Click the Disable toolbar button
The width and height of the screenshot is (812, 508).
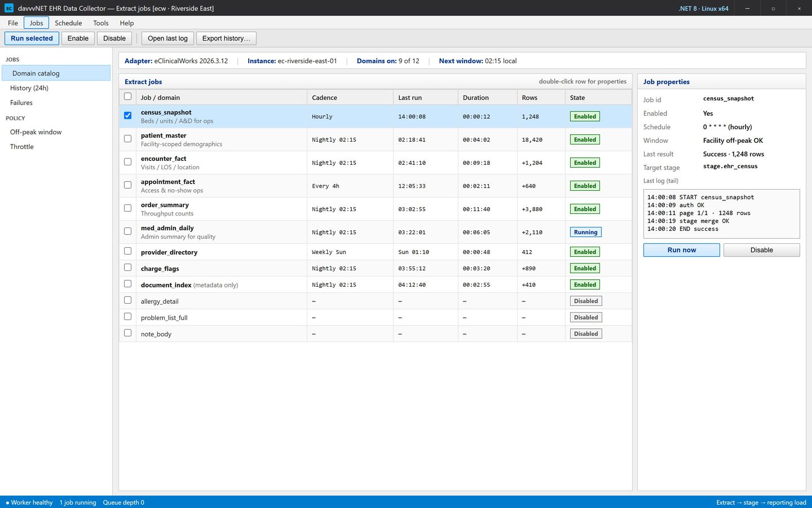(x=114, y=38)
